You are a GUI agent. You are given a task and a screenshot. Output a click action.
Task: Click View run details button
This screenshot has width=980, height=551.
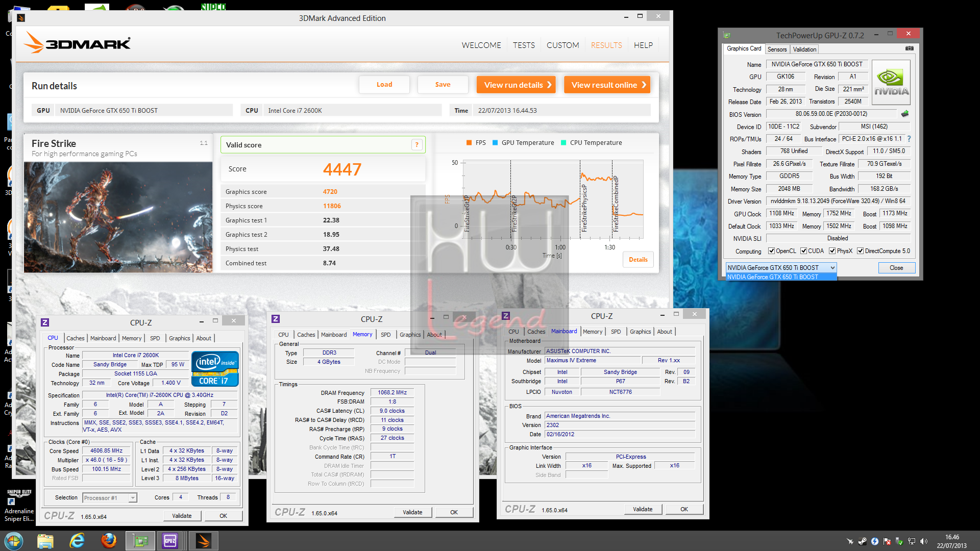coord(516,85)
